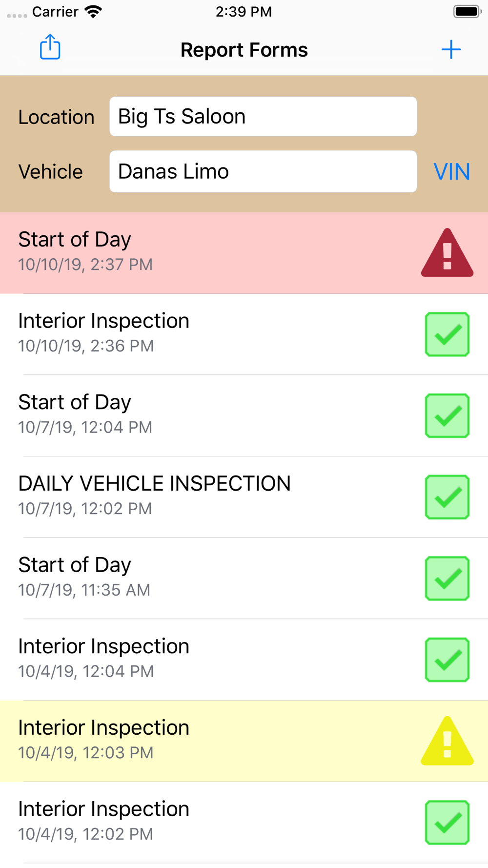Open Interior Inspection report from 2:36 PM
Viewport: 488px width, 868px height.
tap(195, 334)
